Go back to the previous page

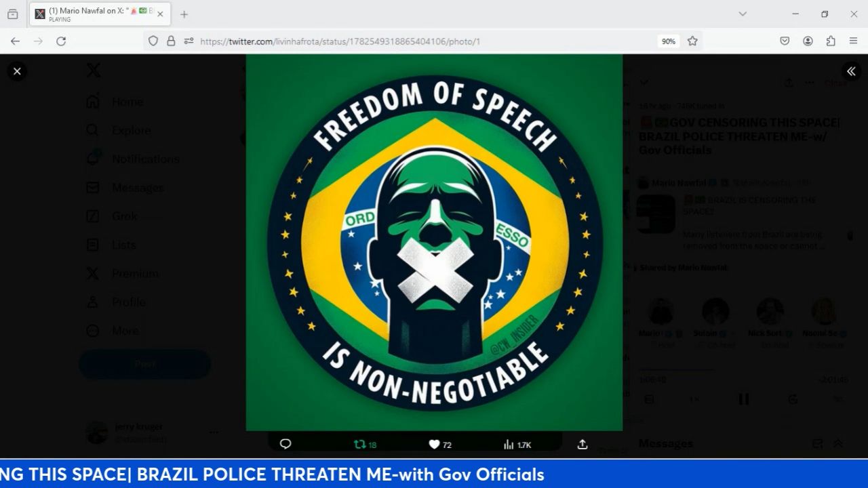point(15,41)
